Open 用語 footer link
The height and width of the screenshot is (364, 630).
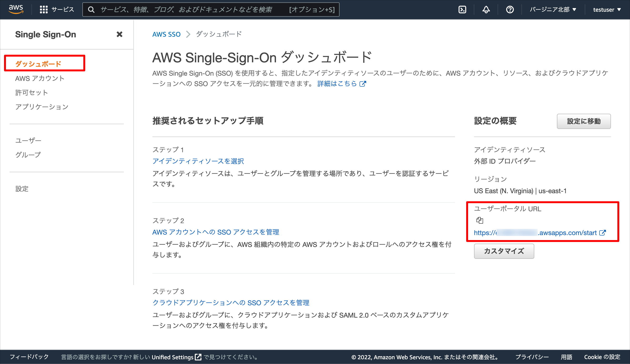tap(566, 357)
